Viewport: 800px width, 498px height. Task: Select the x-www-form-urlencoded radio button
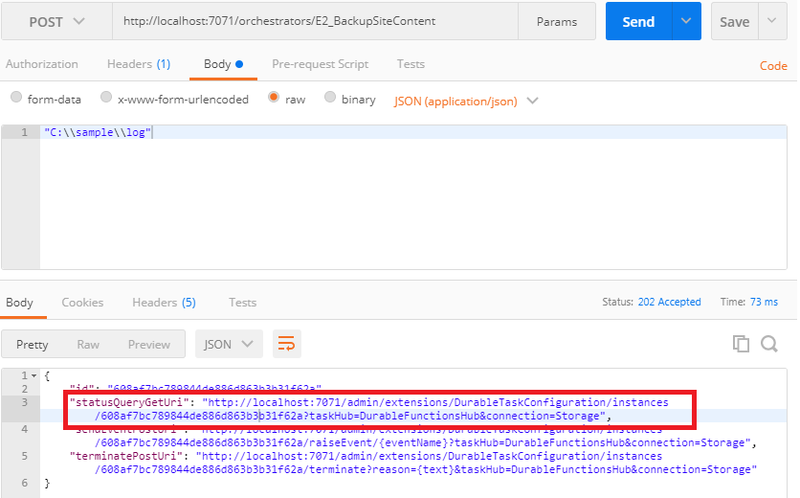click(106, 97)
